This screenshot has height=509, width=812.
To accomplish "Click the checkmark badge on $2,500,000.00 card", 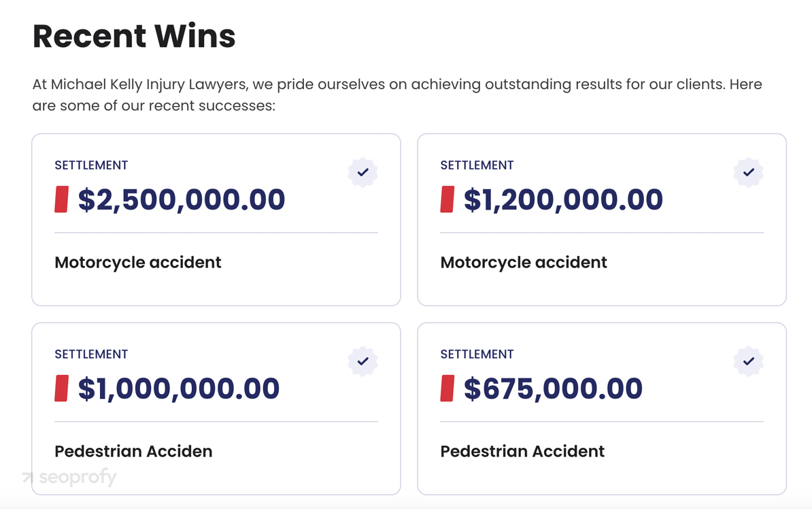I will [363, 172].
